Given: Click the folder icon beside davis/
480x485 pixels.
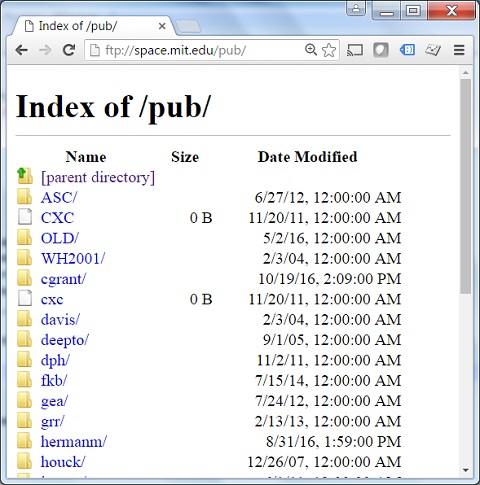Looking at the screenshot, I should [x=25, y=318].
